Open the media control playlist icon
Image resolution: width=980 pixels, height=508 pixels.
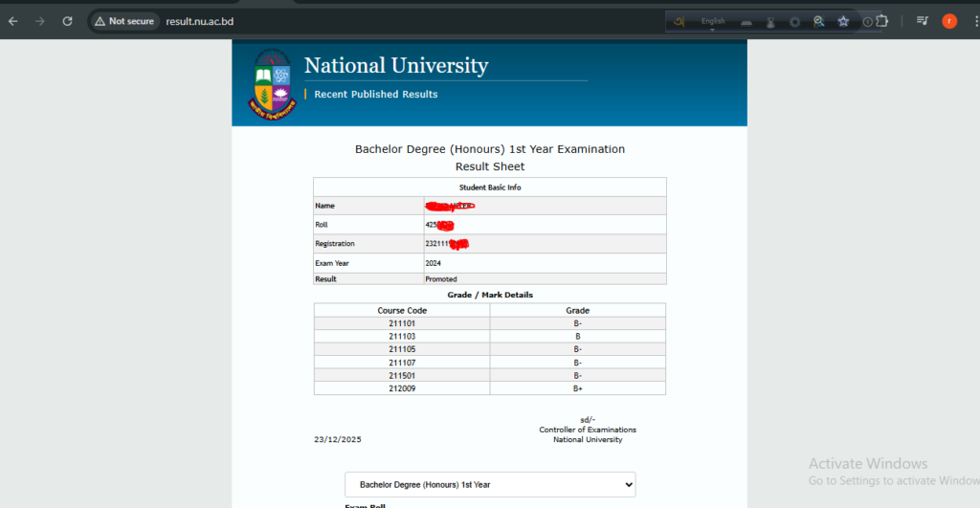(x=923, y=21)
